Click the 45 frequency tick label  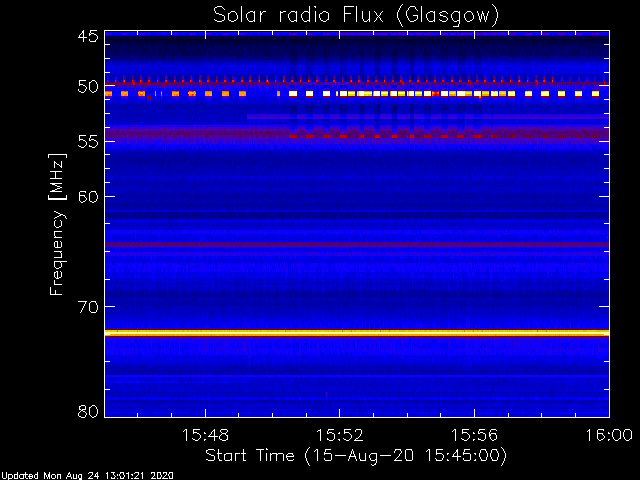(88, 36)
